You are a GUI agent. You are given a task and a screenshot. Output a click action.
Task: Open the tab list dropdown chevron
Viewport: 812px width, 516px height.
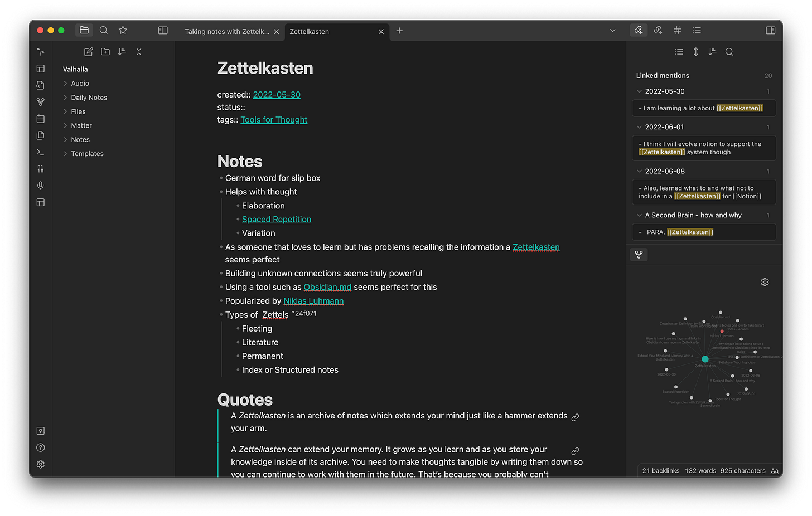pos(612,31)
